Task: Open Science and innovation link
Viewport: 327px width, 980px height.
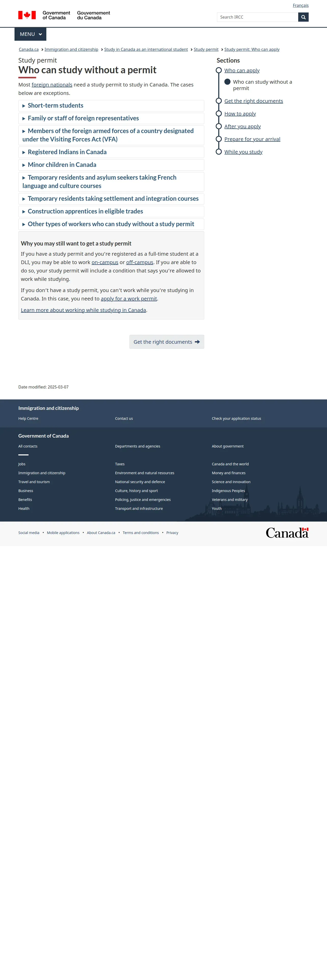Action: pos(231,482)
